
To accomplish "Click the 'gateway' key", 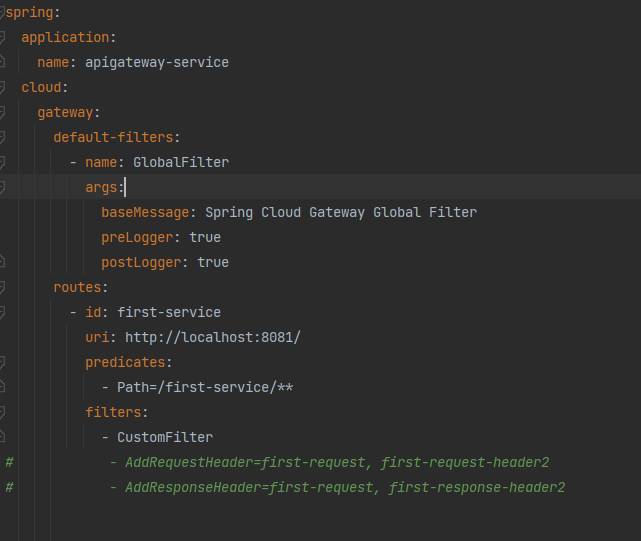I will (65, 112).
